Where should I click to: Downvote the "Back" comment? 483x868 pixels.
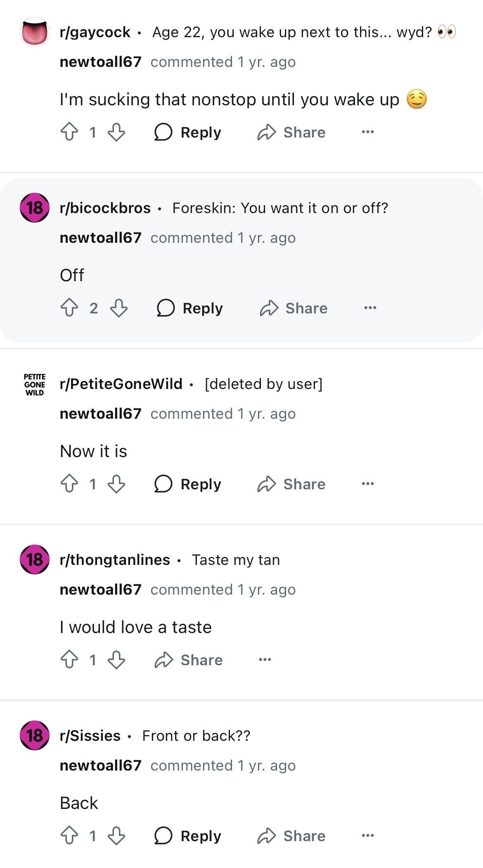116,836
